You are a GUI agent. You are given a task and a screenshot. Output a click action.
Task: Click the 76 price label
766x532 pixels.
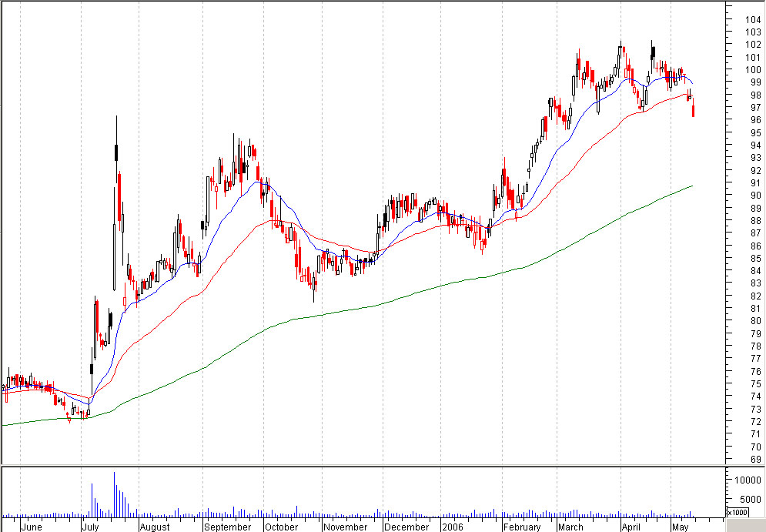click(x=756, y=371)
